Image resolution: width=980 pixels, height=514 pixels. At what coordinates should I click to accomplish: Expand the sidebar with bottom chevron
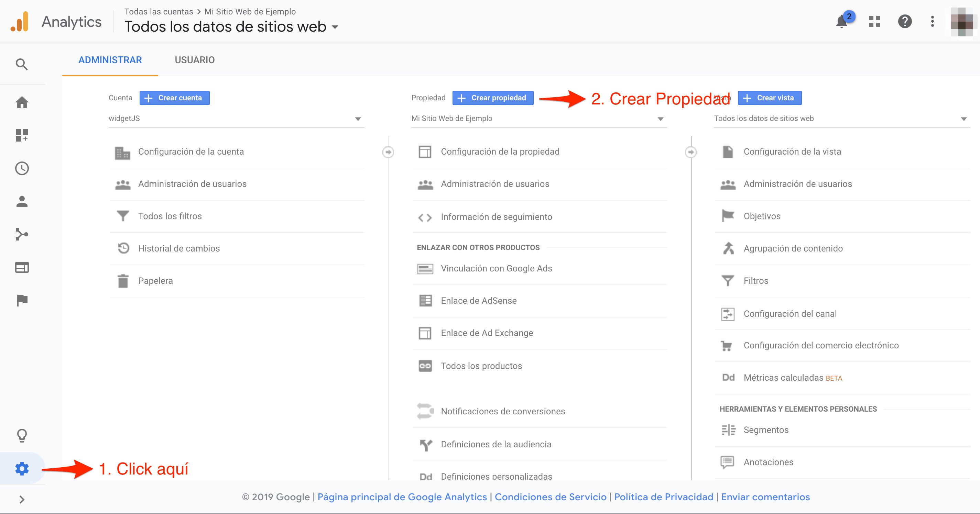(22, 499)
